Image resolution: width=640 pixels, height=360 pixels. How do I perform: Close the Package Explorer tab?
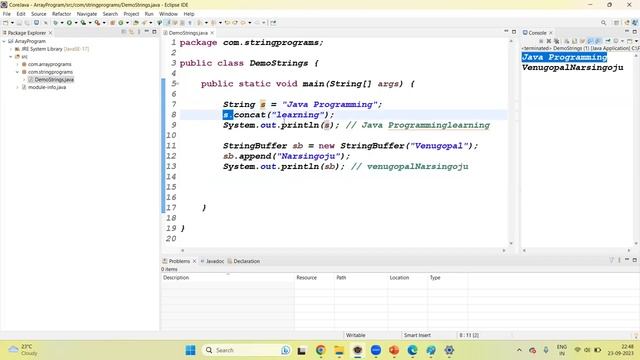pyautogui.click(x=50, y=33)
